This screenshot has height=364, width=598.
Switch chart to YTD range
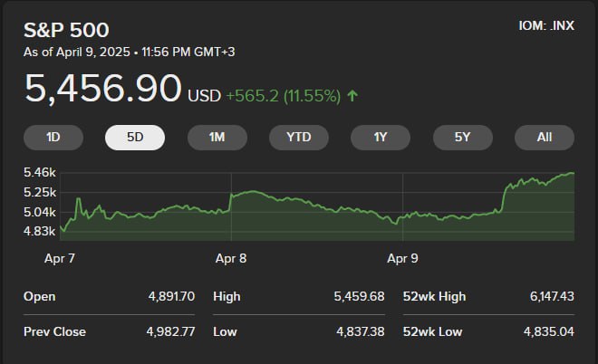[299, 137]
